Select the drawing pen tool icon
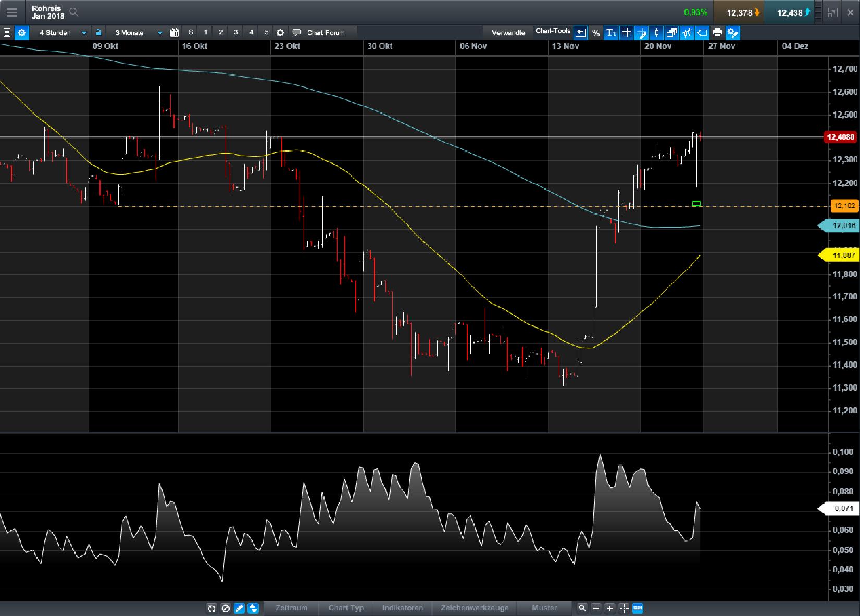Viewport: 860px width, 616px height. pyautogui.click(x=641, y=33)
